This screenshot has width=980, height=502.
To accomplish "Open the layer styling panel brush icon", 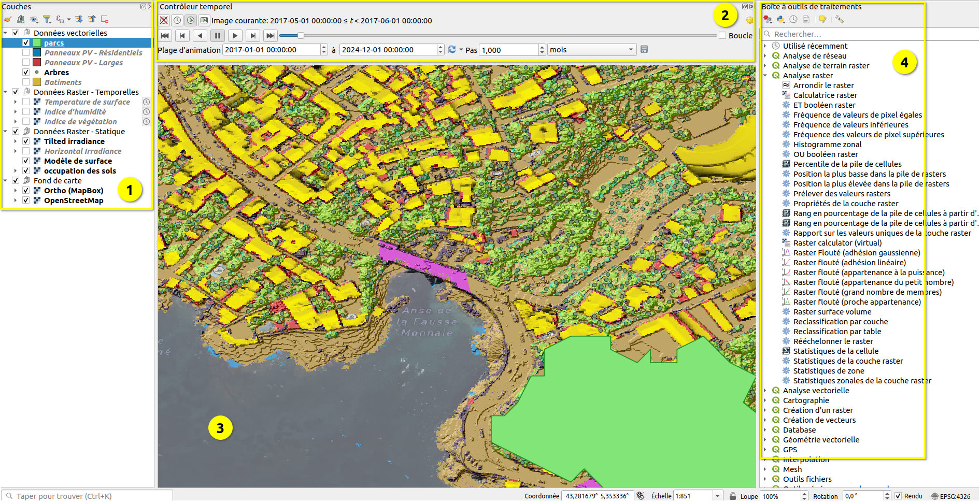I will point(8,19).
